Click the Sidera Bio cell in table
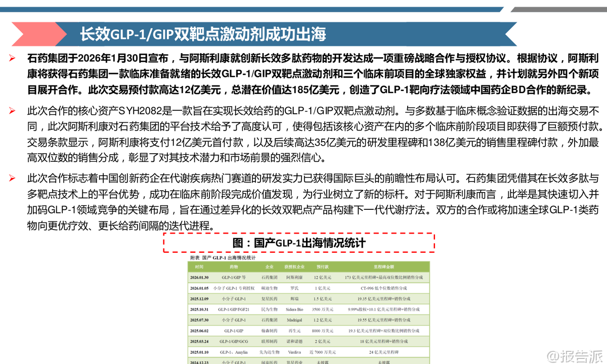 [x=294, y=309]
